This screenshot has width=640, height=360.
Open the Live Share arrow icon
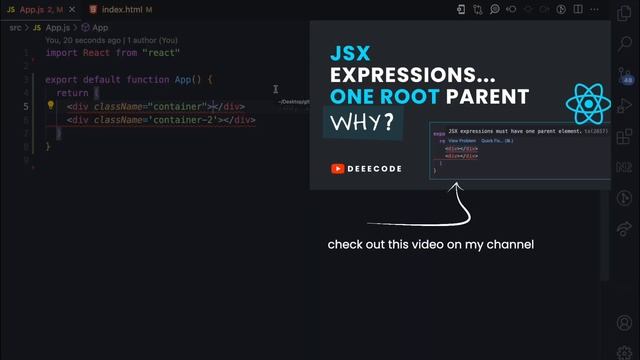coord(624,229)
